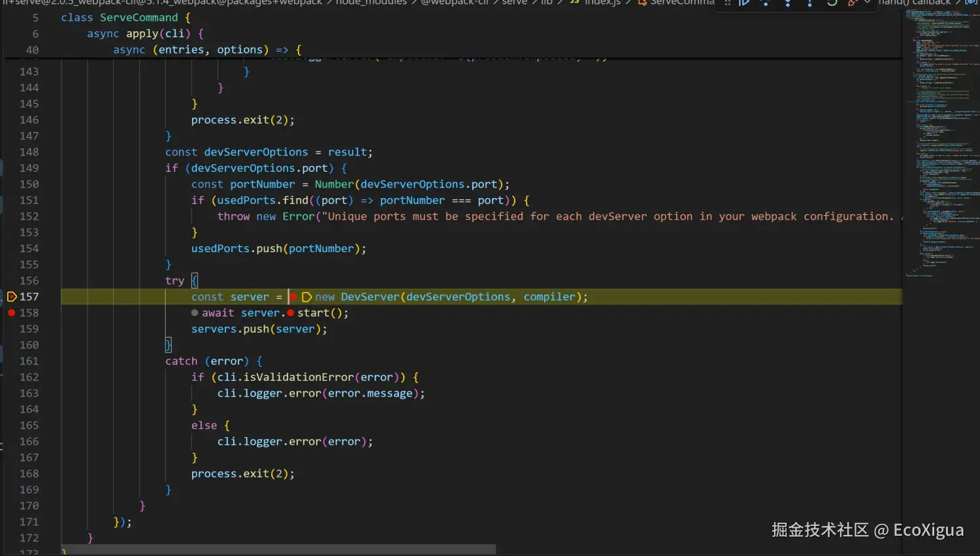Click the index.js breadcrumb
This screenshot has width=980, height=556.
click(595, 3)
